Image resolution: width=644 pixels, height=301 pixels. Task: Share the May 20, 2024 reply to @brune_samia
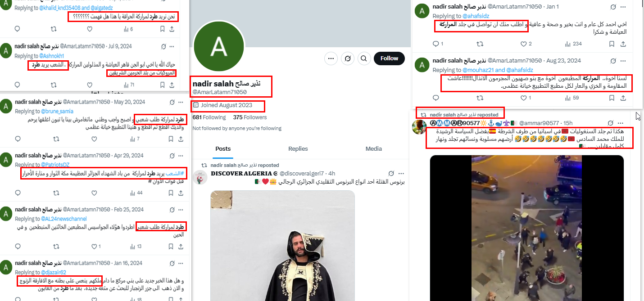[172, 139]
